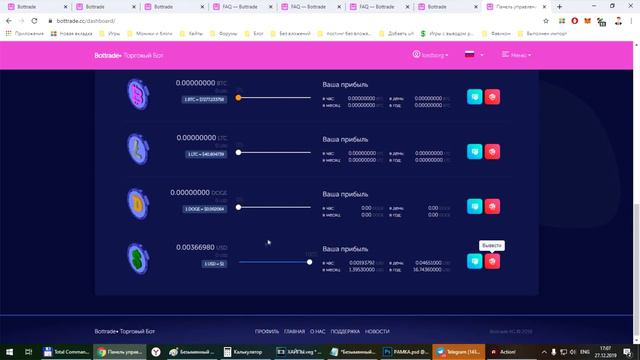Open the ГЛАВНАЯ footer link

[294, 331]
